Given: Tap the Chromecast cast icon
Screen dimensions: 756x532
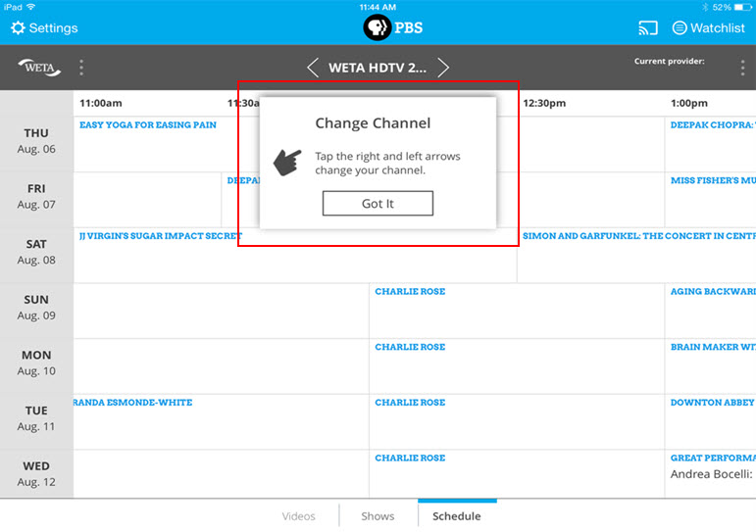Looking at the screenshot, I should coord(648,28).
